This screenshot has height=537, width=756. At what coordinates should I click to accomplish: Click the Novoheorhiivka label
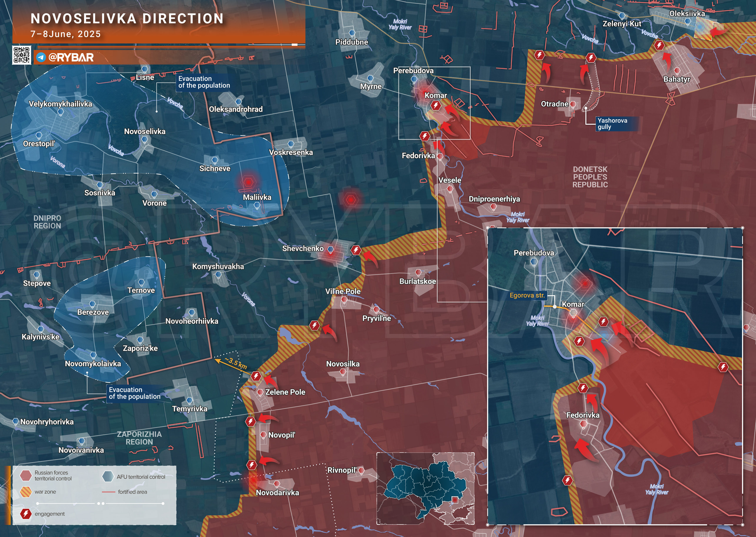(192, 321)
